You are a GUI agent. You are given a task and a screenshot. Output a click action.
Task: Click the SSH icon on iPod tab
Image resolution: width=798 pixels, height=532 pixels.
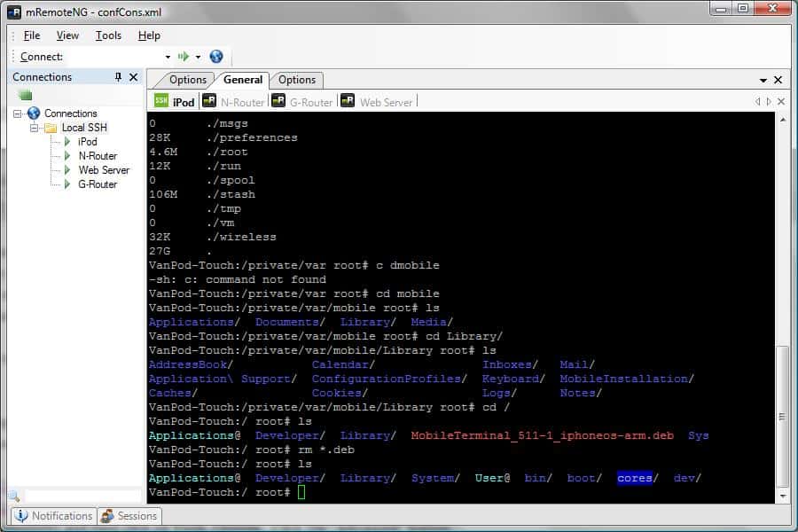(x=161, y=101)
